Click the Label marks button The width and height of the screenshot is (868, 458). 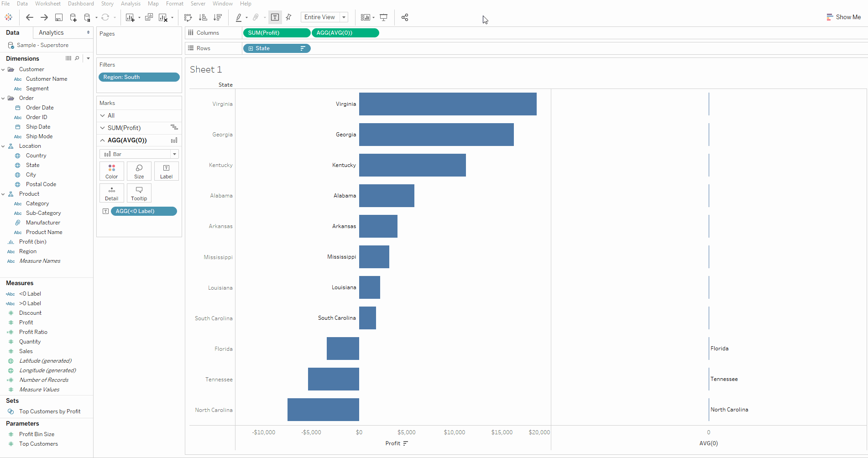(167, 171)
